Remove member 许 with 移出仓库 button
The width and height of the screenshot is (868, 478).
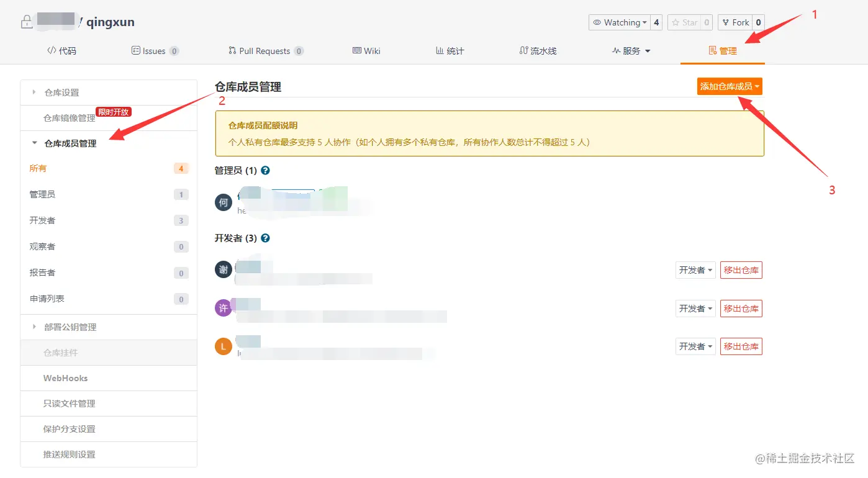click(741, 309)
